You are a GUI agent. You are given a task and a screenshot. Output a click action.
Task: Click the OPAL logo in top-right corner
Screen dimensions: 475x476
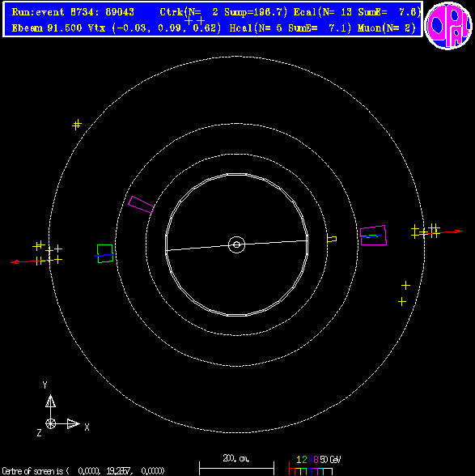[448, 26]
